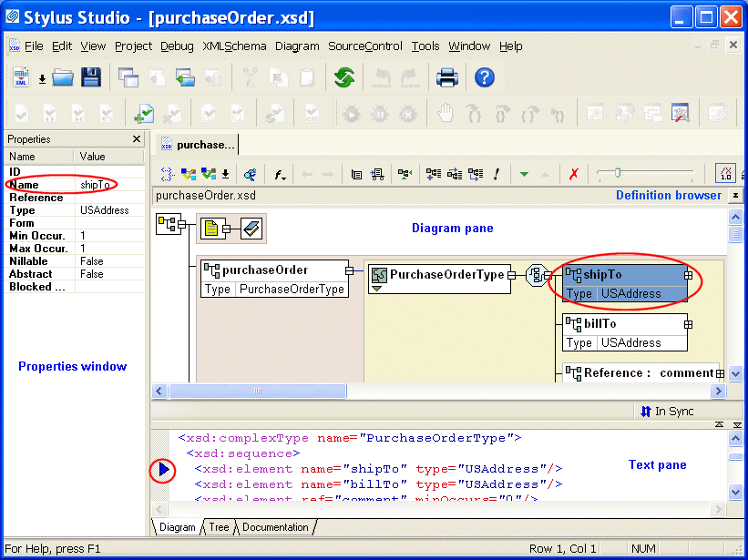
Task: Click the exclamation mark toolbar icon
Action: click(x=497, y=174)
